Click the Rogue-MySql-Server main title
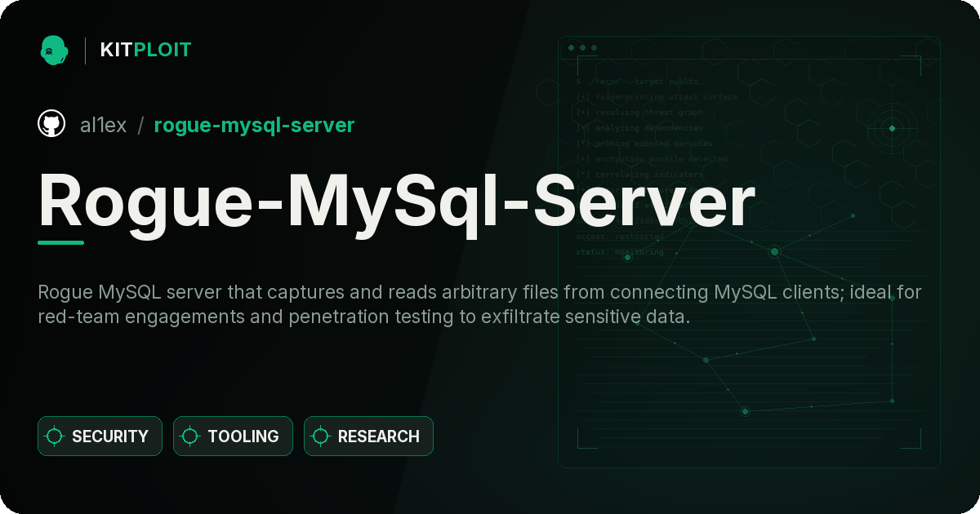 [x=396, y=202]
